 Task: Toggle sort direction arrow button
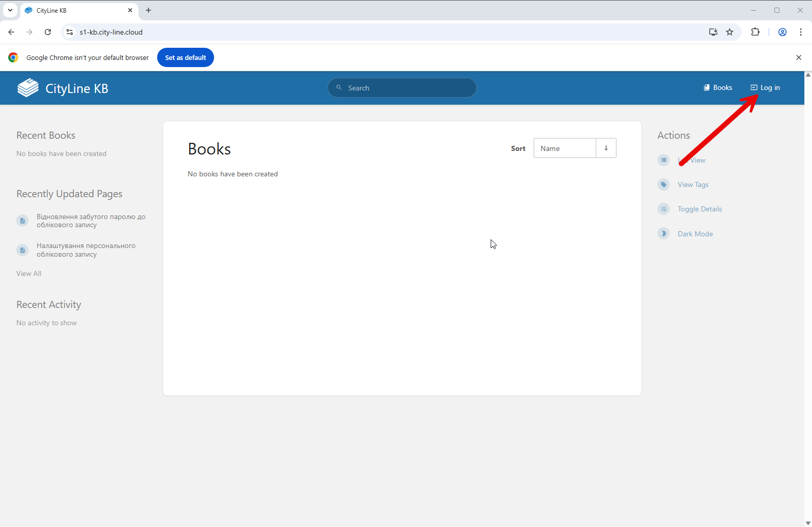(606, 148)
